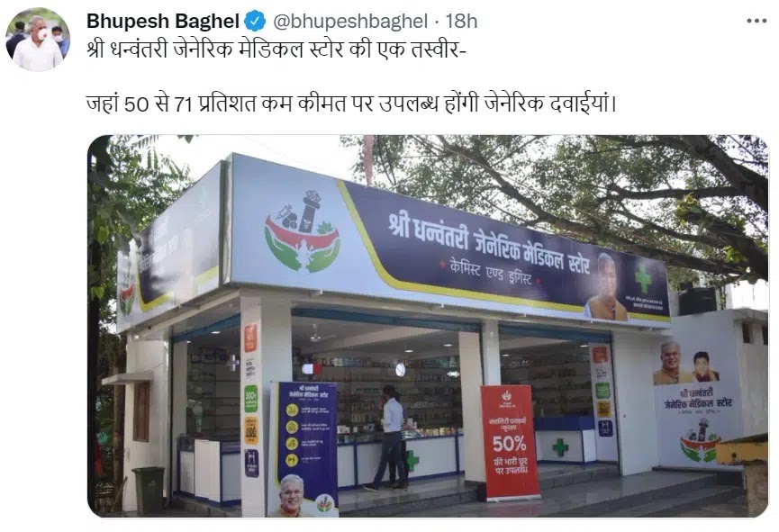The image size is (779, 532).
Task: Click green 300+ icon on left pillar
Action: click(x=251, y=399)
